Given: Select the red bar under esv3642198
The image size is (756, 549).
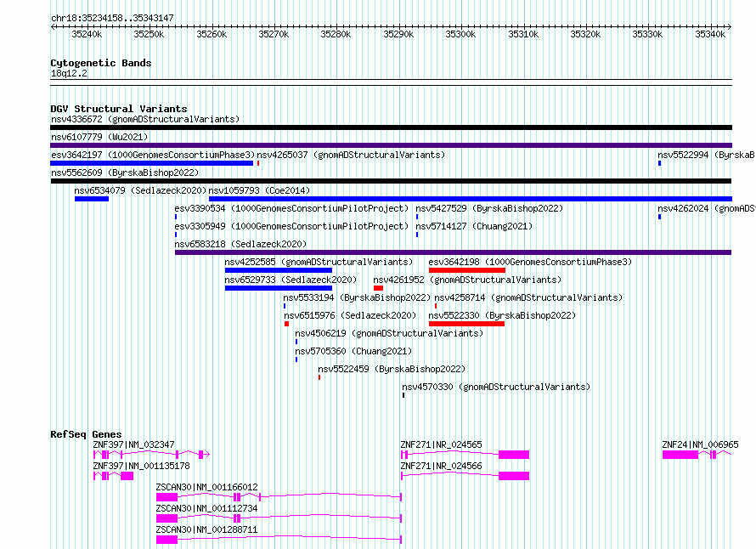Looking at the screenshot, I should point(467,270).
